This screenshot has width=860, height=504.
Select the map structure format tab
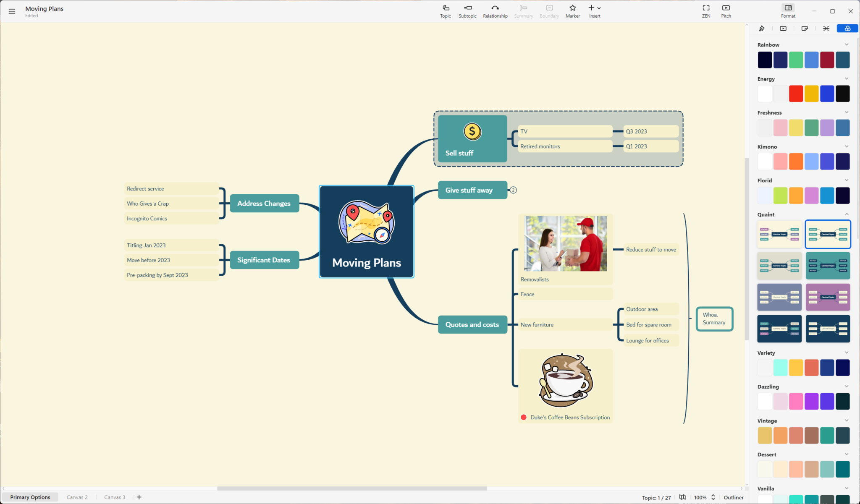tap(826, 28)
